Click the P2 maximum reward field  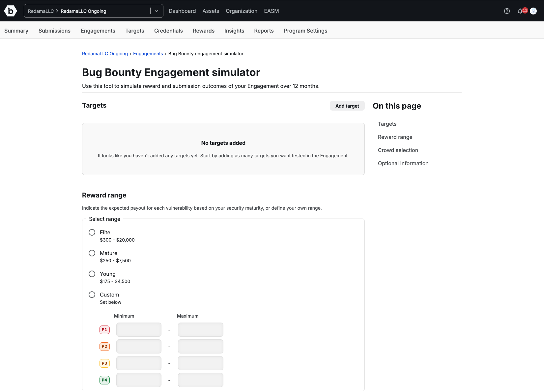coord(201,346)
